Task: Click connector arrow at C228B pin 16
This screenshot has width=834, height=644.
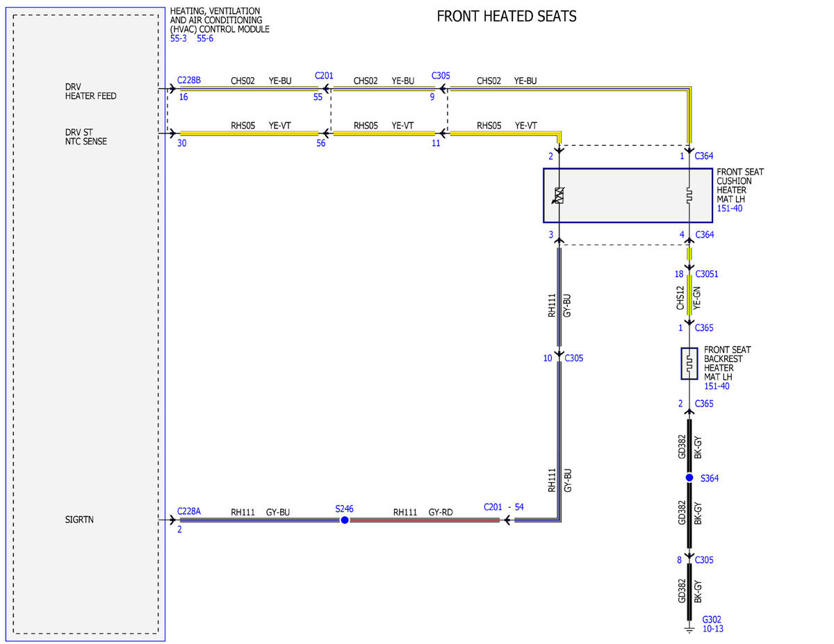Action: click(x=172, y=89)
